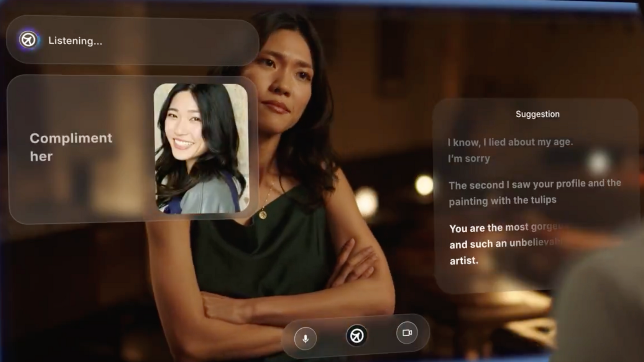This screenshot has height=362, width=644.
Task: Click the "Suggestion" panel header
Action: 537,114
